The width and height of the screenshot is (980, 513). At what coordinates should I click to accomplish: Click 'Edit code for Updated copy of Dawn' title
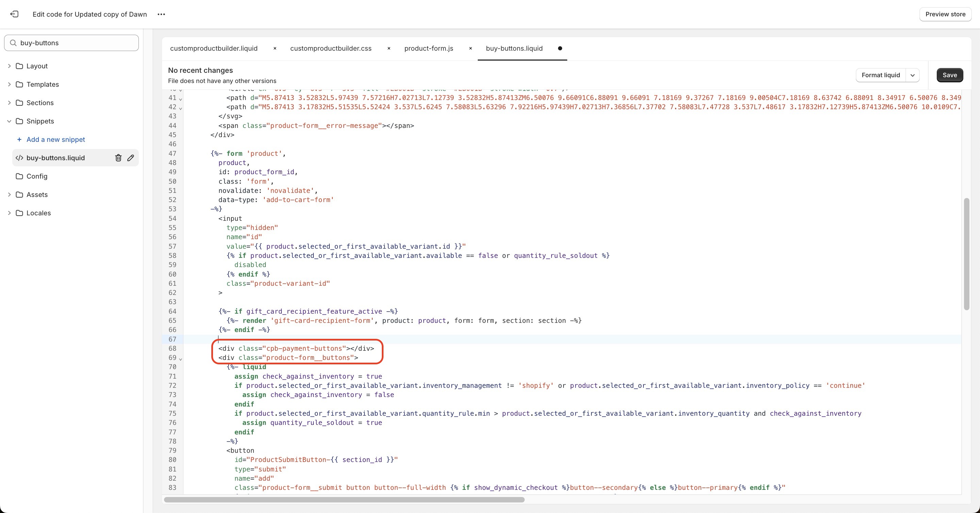coord(90,14)
